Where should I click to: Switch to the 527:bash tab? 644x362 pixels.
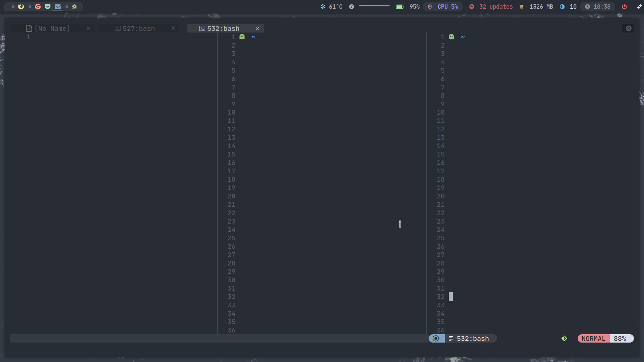138,28
